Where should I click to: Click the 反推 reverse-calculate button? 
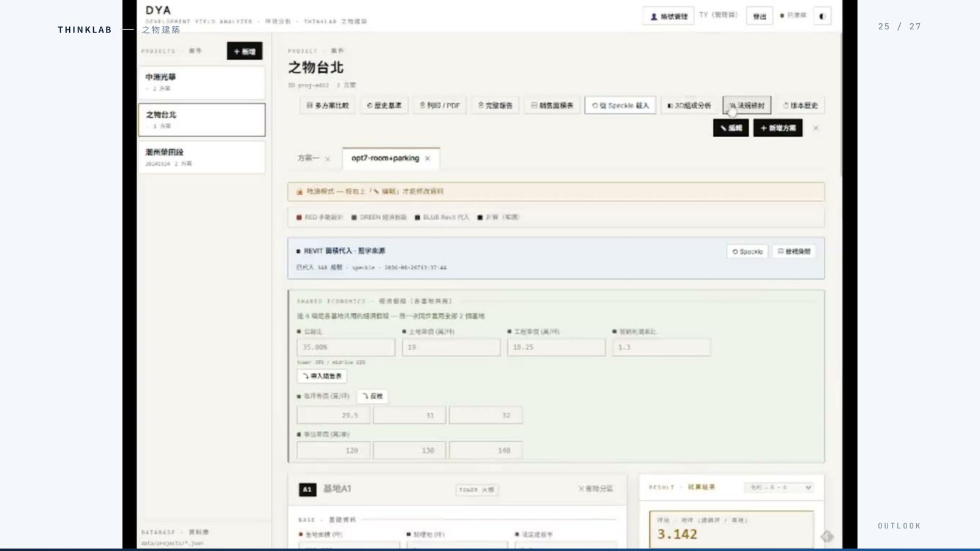coord(372,396)
